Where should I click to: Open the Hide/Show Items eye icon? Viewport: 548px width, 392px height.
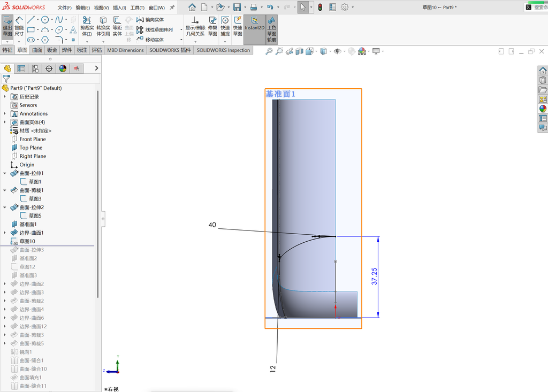337,51
